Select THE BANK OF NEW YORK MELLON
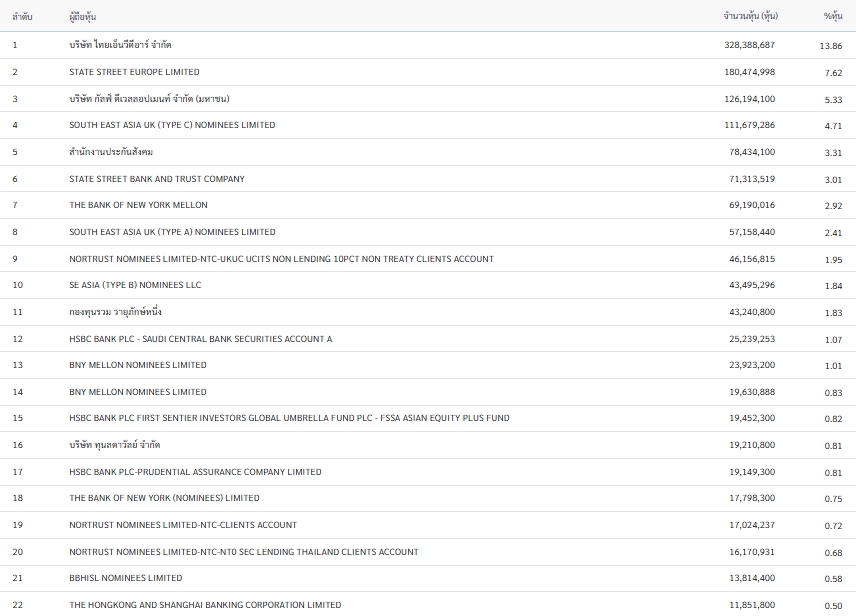Screen dimensions: 856x616 [x=138, y=205]
